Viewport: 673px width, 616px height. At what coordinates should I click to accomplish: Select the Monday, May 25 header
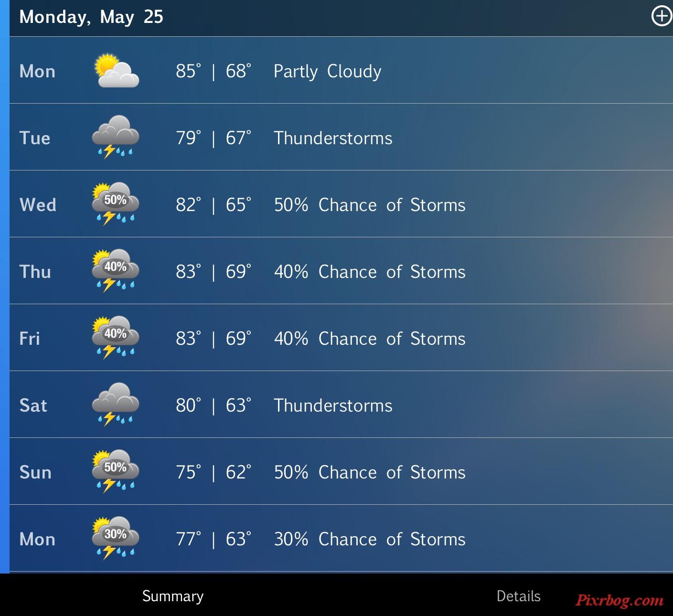pyautogui.click(x=91, y=17)
